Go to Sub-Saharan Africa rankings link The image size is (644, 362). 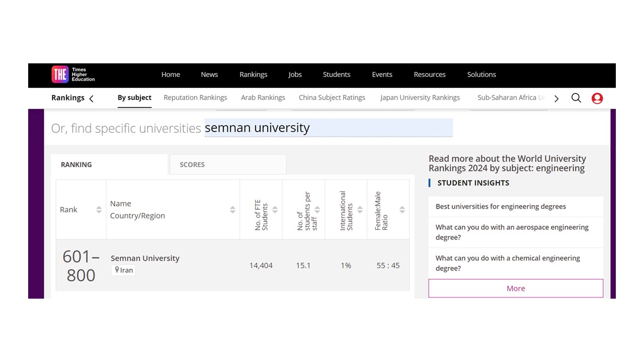click(511, 98)
